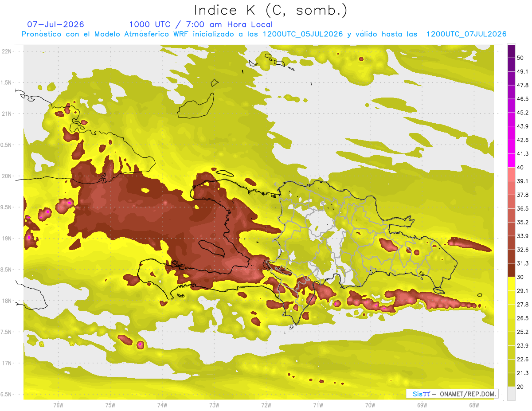The image size is (532, 411).
Task: Click the colorbar value "20"
Action: pyautogui.click(x=520, y=387)
